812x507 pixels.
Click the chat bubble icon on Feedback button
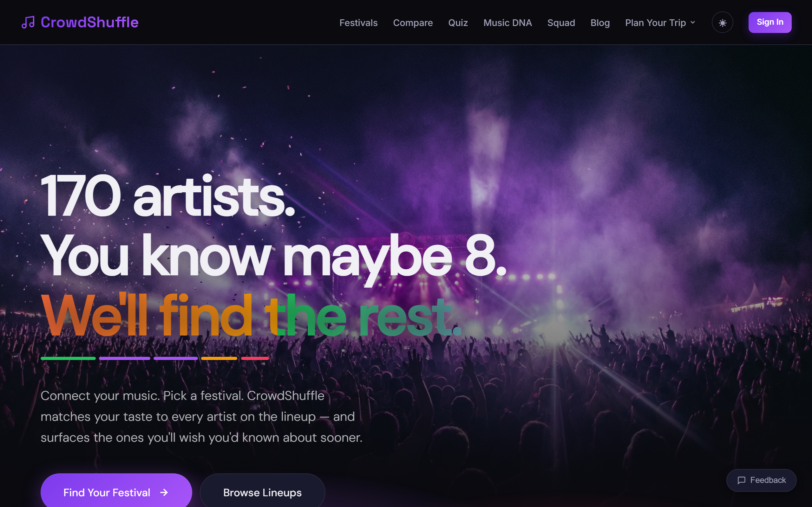point(742,480)
